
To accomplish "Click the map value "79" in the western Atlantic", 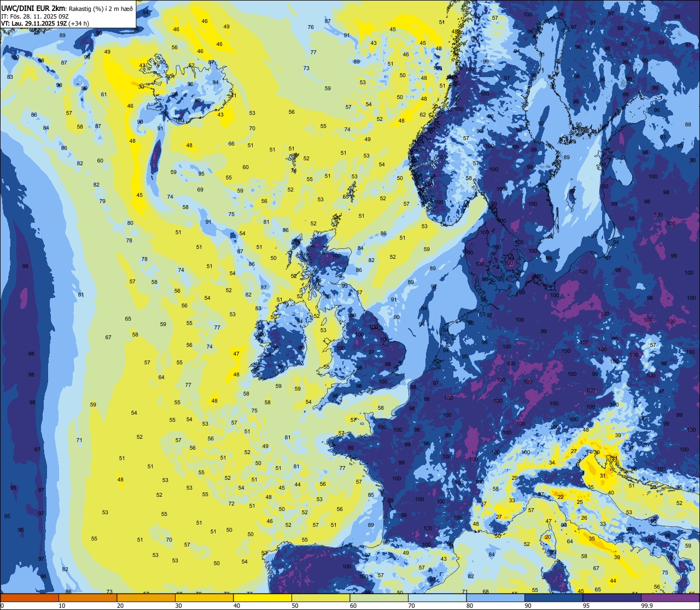I will tap(102, 201).
